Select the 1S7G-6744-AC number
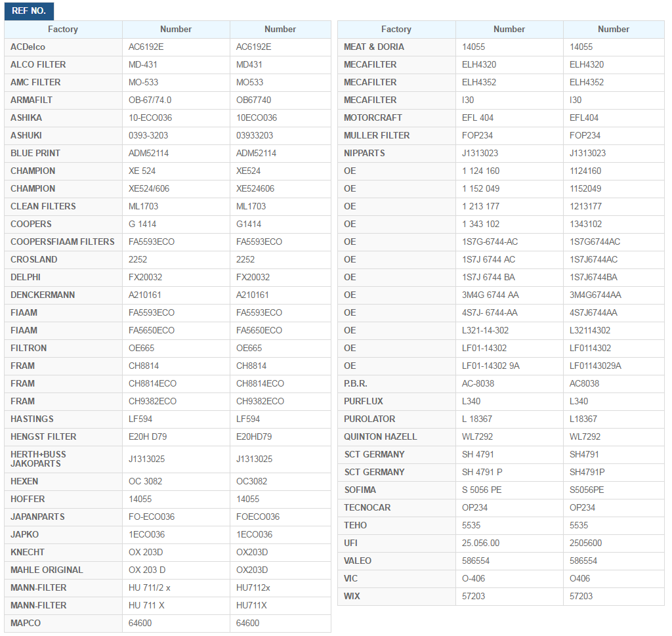672x636 pixels. click(x=490, y=242)
